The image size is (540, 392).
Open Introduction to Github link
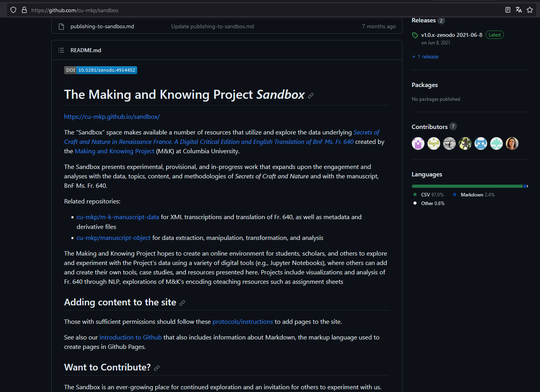point(130,338)
